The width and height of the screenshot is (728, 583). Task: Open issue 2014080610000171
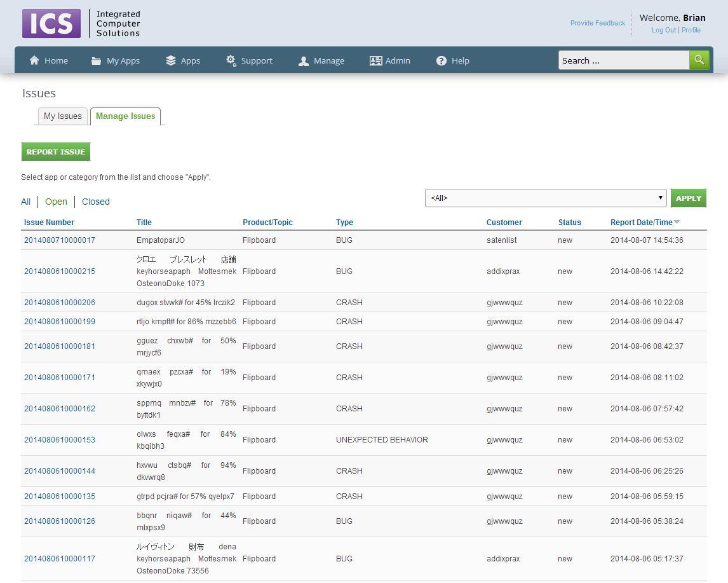tap(60, 378)
